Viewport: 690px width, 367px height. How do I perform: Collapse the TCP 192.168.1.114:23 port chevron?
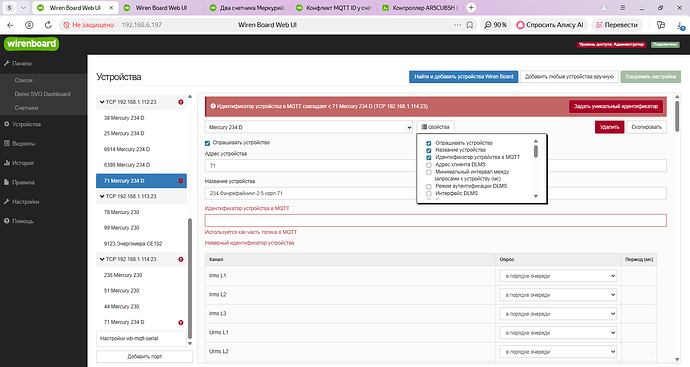pyautogui.click(x=102, y=259)
